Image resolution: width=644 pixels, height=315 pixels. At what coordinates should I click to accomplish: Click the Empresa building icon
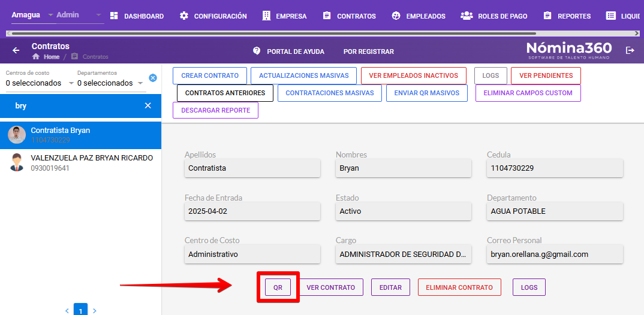[267, 16]
